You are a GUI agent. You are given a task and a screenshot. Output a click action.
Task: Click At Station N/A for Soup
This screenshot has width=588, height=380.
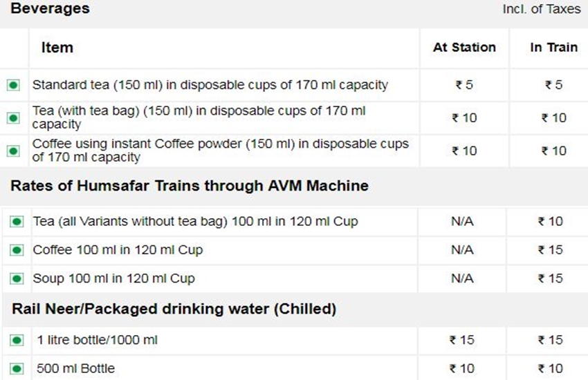(462, 278)
